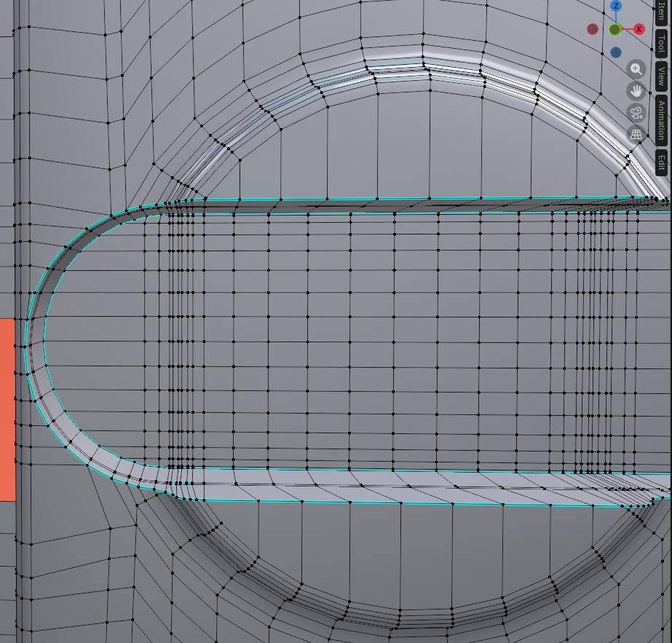672x643 pixels.
Task: Click the zoom view magnifier icon
Action: tap(636, 69)
